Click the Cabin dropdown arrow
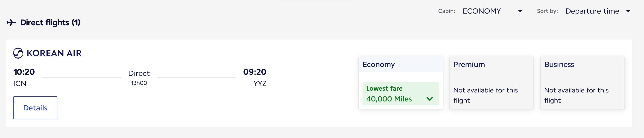Viewport: 644px width, 138px height. point(520,11)
